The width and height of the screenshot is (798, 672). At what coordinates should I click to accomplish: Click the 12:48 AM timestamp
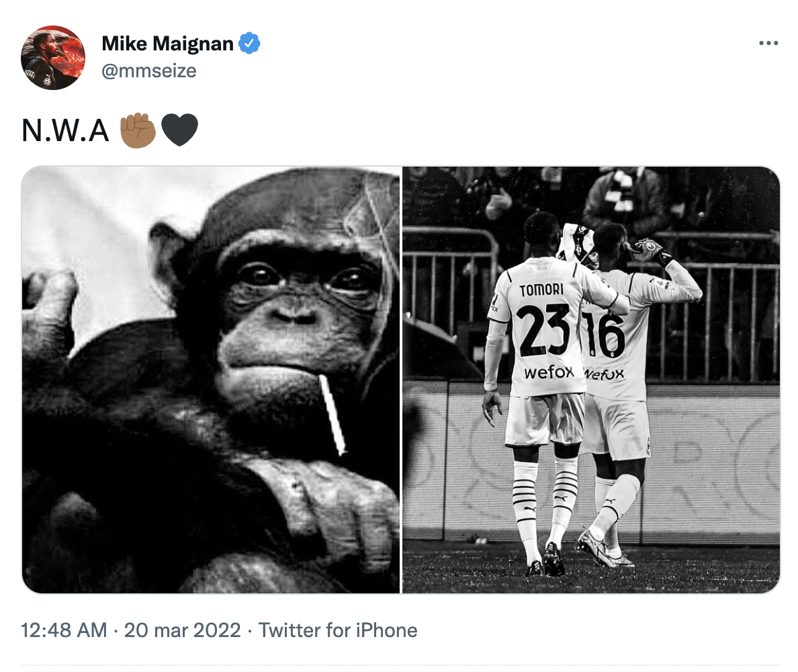(64, 630)
